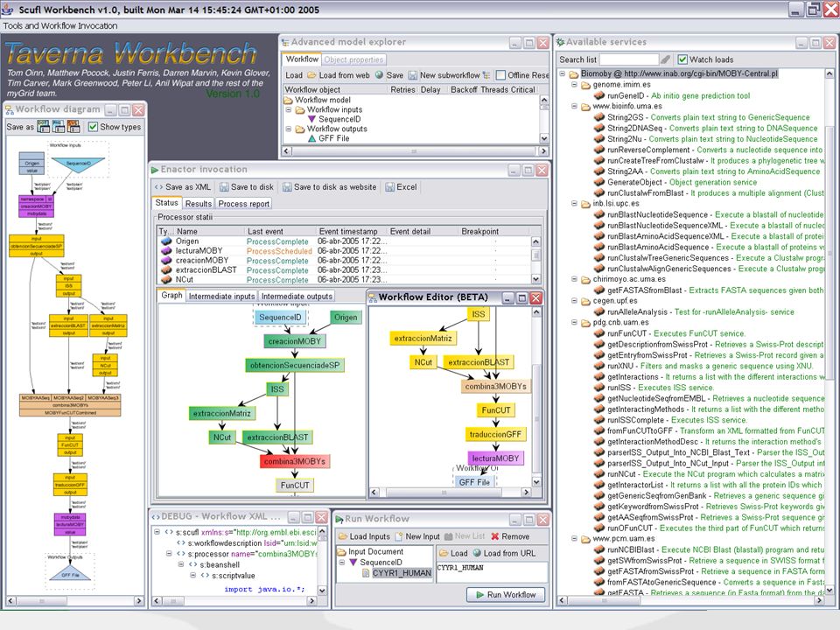Click the subworkflow tree icon before the Offline checkbox
Viewport: 840px width, 630px height.
[486, 75]
